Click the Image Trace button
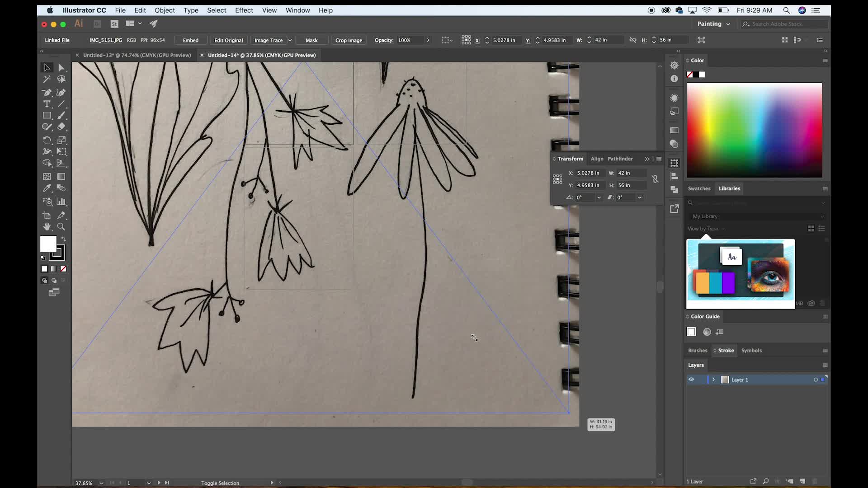Viewport: 868px width, 488px height. coord(269,40)
